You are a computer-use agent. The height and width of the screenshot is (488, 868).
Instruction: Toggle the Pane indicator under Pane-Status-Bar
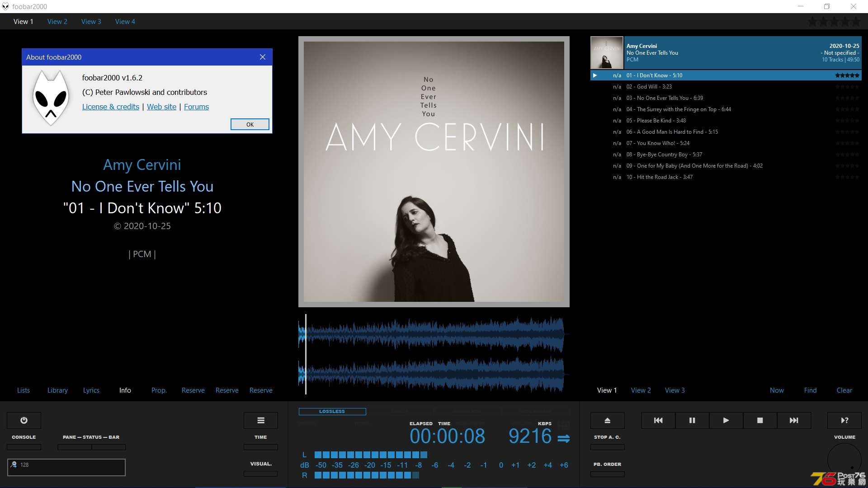point(75,447)
